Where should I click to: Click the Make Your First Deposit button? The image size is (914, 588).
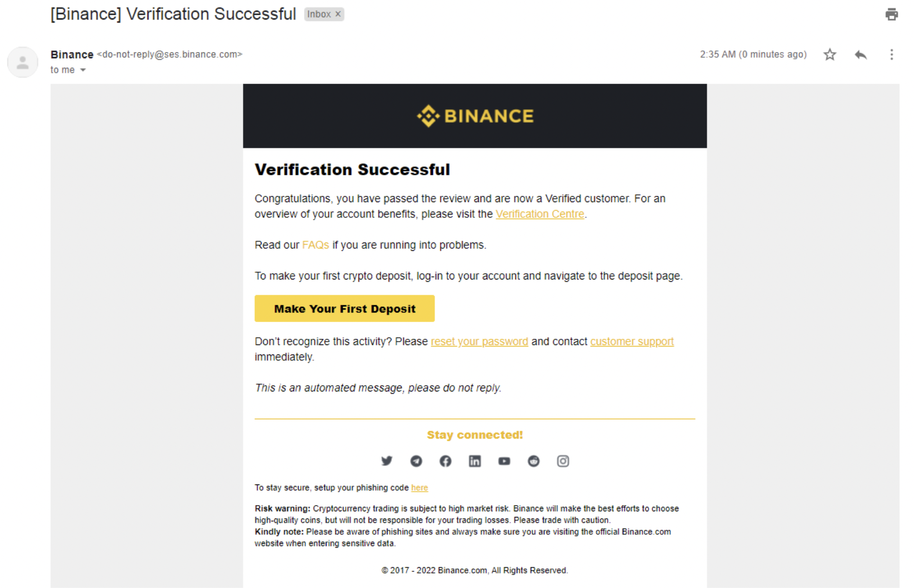coord(344,309)
